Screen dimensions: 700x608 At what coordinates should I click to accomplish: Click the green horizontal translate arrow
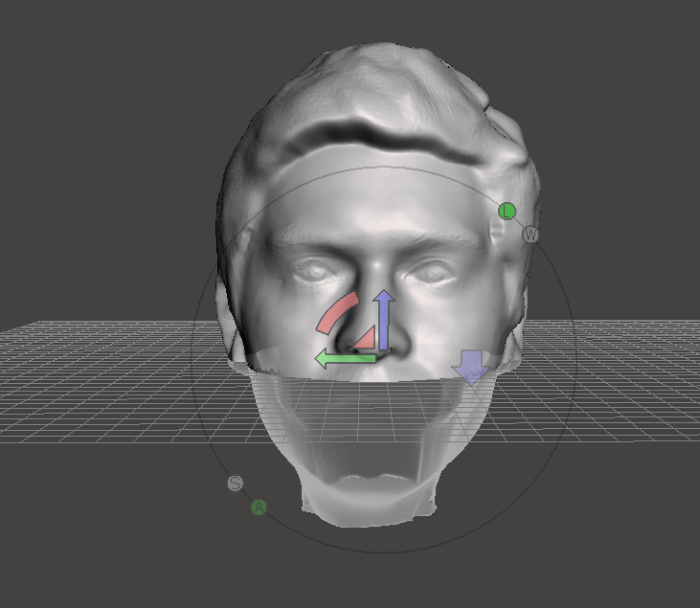[343, 359]
